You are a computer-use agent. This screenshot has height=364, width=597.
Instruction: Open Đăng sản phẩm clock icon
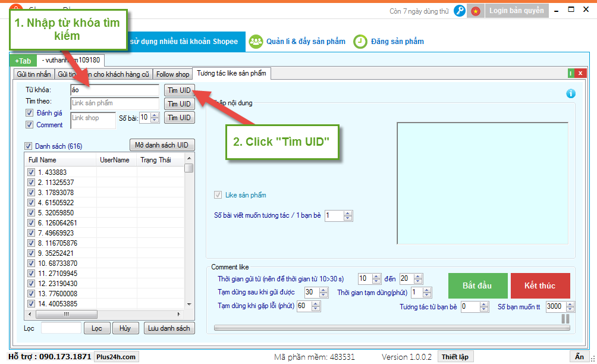pos(360,41)
